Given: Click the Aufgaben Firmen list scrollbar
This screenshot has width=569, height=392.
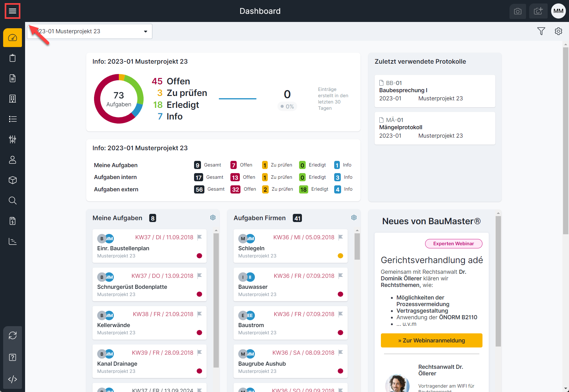Looking at the screenshot, I should point(357,246).
